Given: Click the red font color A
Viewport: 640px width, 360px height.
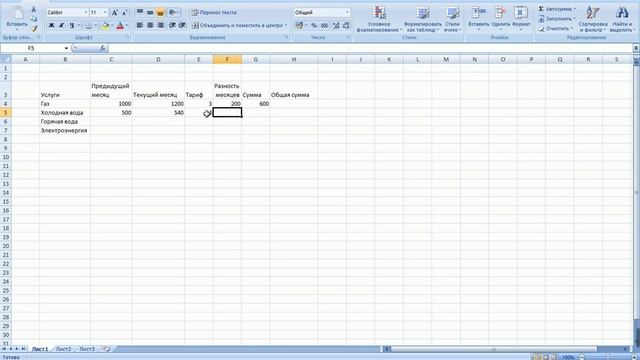Looking at the screenshot, I should [x=120, y=26].
